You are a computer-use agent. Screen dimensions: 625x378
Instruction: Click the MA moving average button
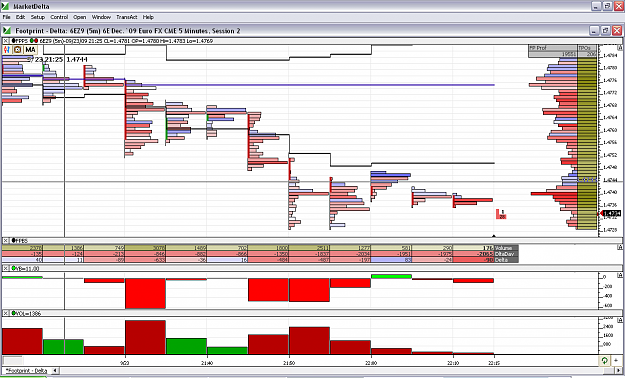point(30,50)
